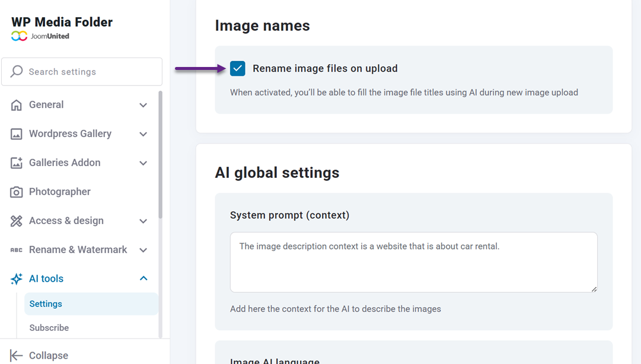Disable Rename image files on upload
The height and width of the screenshot is (364, 641).
pos(237,68)
